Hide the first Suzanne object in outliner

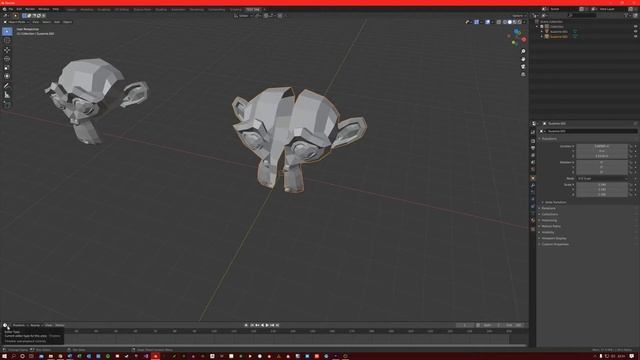click(636, 31)
